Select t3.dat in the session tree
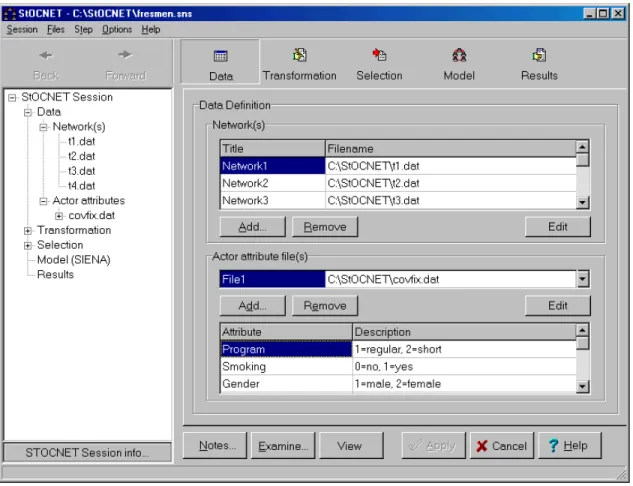The width and height of the screenshot is (633, 486). pos(82,171)
